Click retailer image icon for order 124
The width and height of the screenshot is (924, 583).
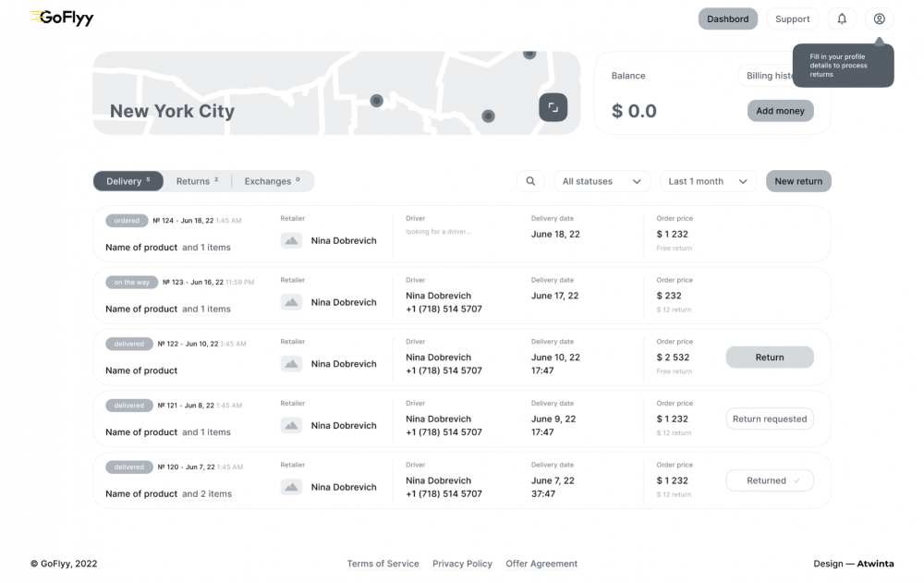(x=292, y=240)
